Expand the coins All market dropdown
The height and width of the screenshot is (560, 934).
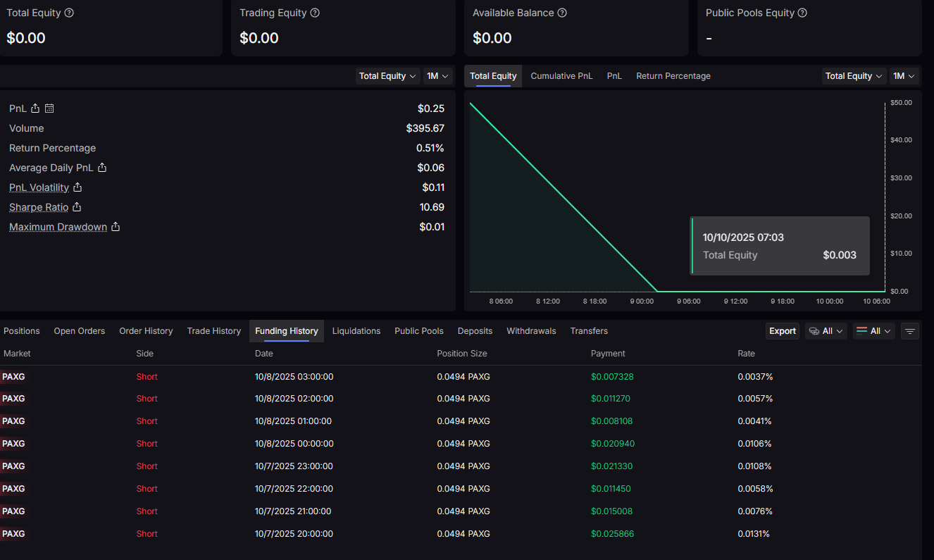[x=826, y=331]
